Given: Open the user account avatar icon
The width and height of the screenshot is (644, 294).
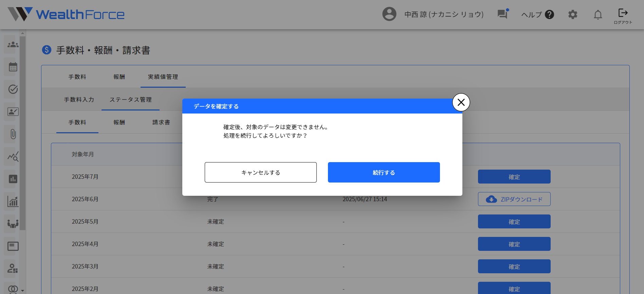Looking at the screenshot, I should click(389, 14).
